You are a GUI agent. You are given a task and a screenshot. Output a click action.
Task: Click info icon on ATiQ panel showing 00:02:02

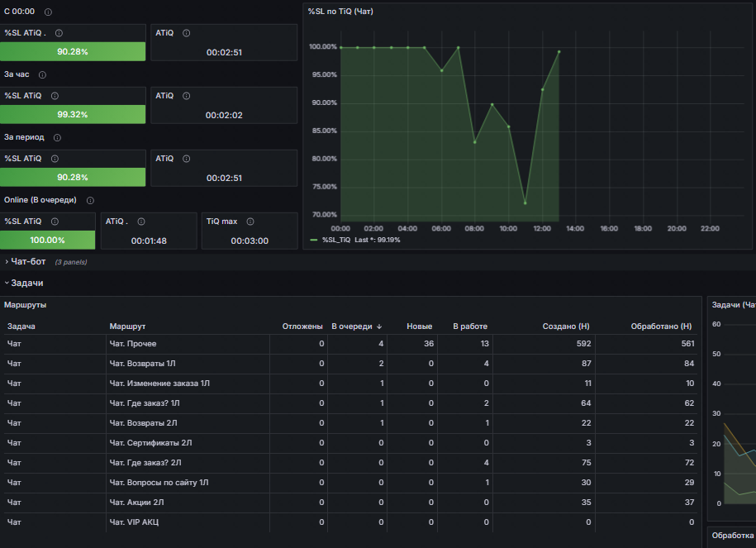pos(186,96)
